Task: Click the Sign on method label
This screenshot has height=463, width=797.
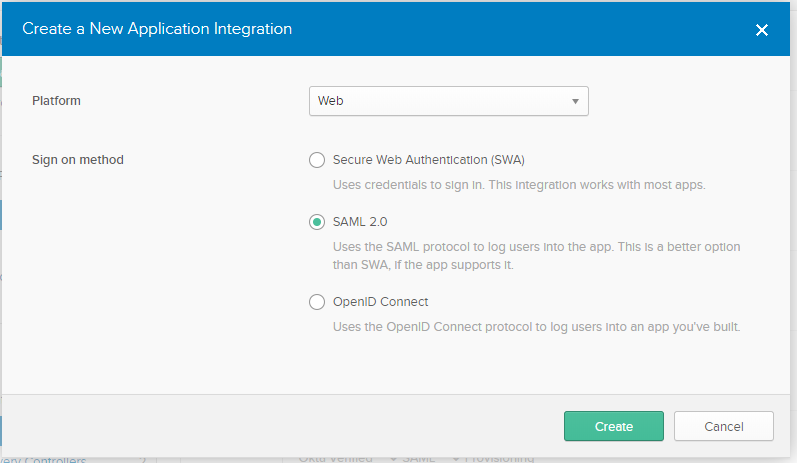Action: pos(78,160)
